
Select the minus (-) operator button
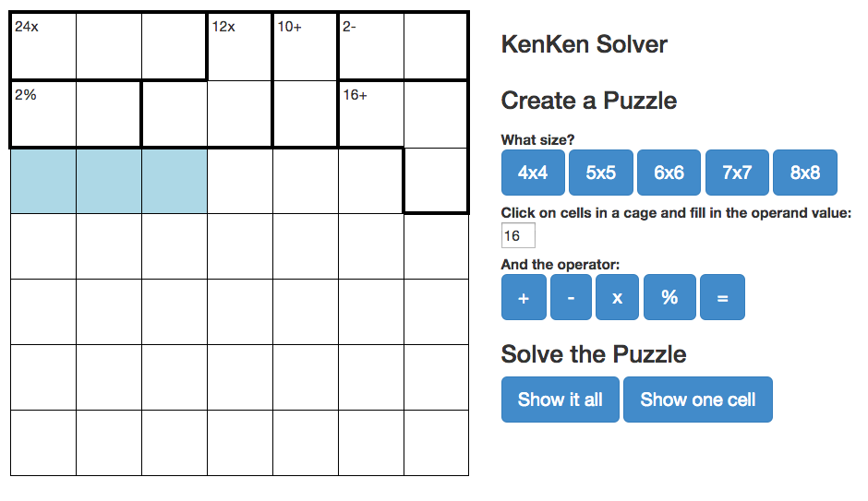[x=571, y=297]
